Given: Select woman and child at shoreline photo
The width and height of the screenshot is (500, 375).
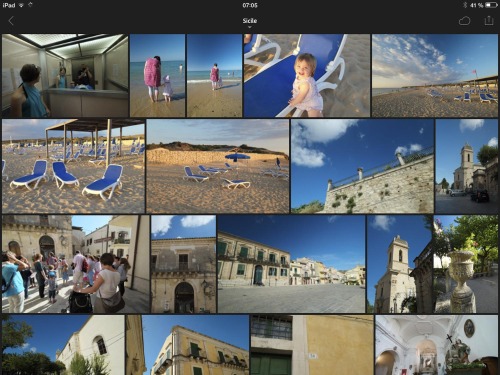Looking at the screenshot, I should 157,76.
